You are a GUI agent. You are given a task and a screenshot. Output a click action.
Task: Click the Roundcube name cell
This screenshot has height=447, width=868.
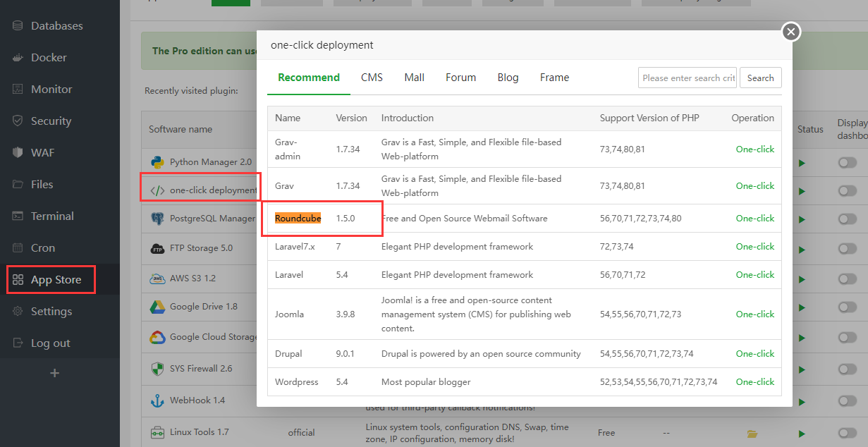[x=298, y=219]
